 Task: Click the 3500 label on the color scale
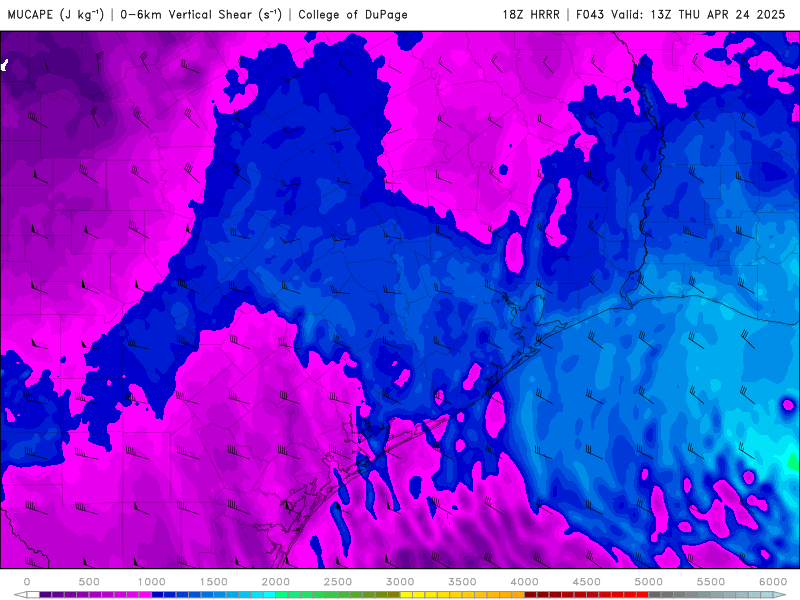pyautogui.click(x=462, y=582)
